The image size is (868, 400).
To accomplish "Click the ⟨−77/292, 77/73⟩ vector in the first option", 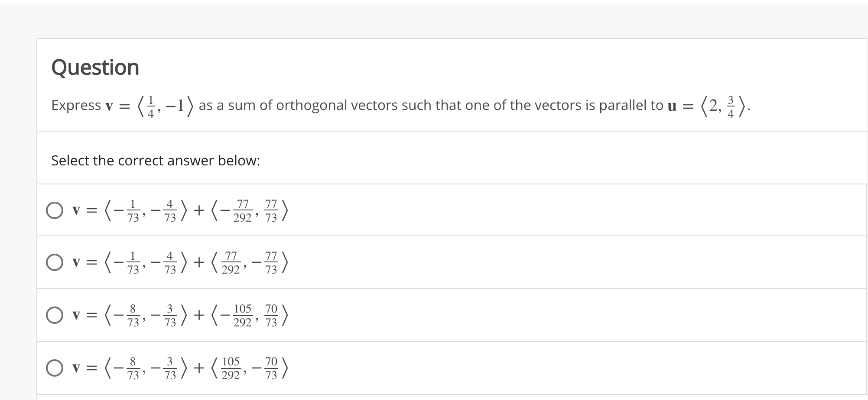I will (249, 211).
